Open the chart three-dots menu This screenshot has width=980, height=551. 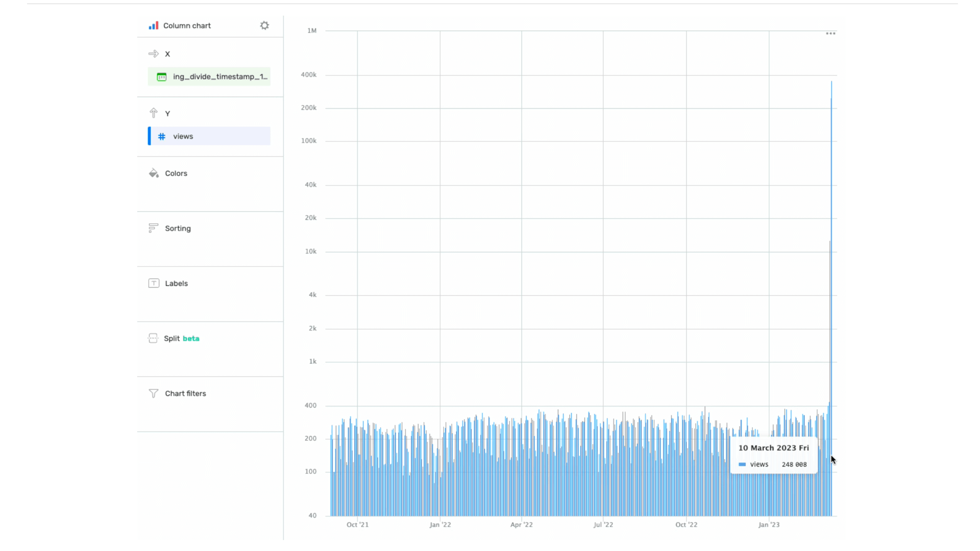pyautogui.click(x=831, y=34)
